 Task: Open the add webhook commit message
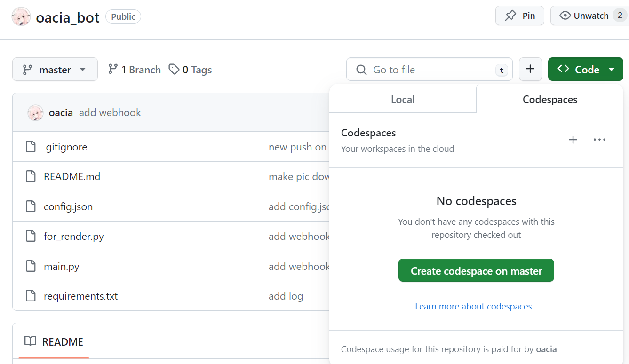tap(110, 113)
